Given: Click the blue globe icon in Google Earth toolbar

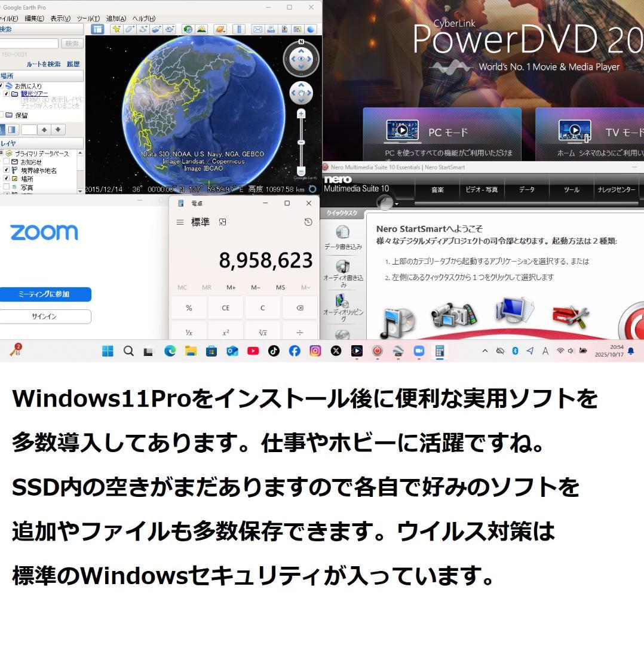Looking at the screenshot, I should [311, 29].
